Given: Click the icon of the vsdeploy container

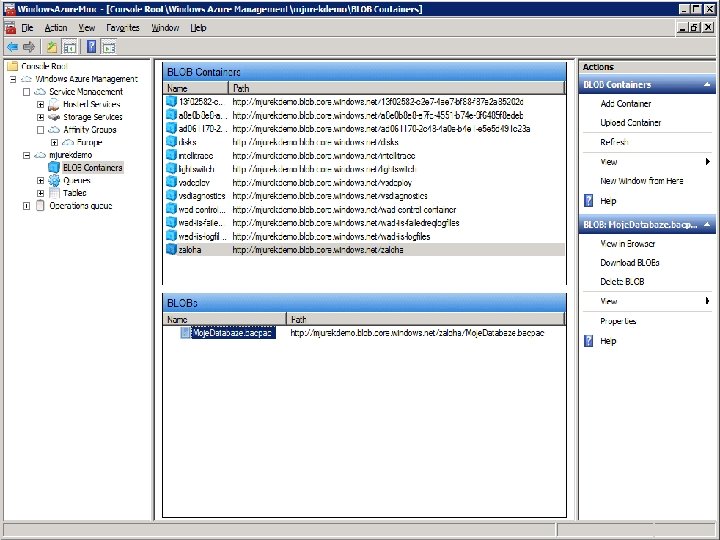Looking at the screenshot, I should click(x=171, y=182).
